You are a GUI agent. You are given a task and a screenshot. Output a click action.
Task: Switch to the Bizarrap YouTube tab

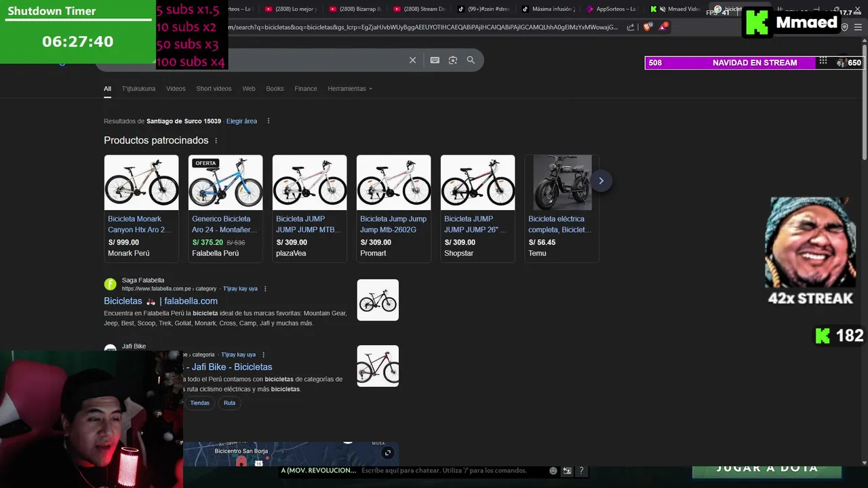(x=354, y=9)
